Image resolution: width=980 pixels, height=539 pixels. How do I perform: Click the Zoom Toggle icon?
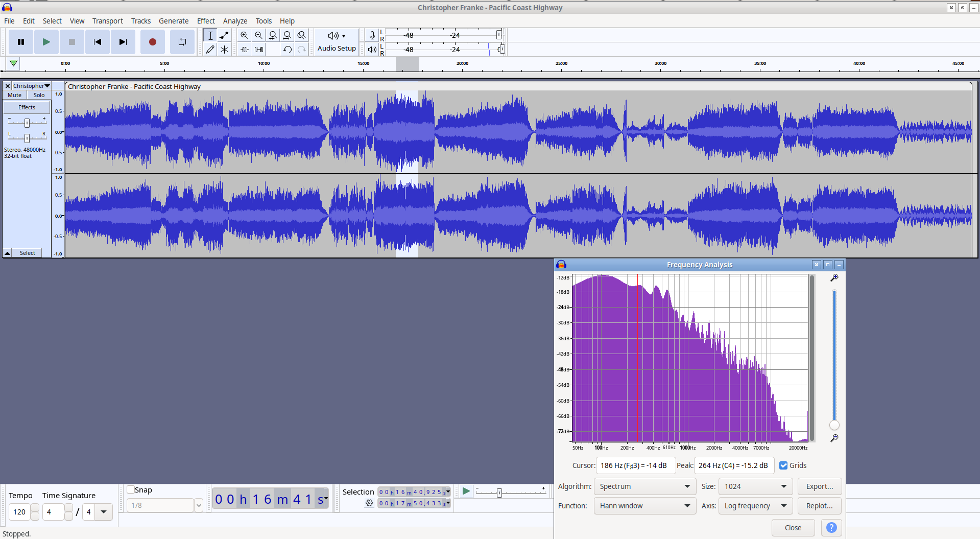(302, 35)
